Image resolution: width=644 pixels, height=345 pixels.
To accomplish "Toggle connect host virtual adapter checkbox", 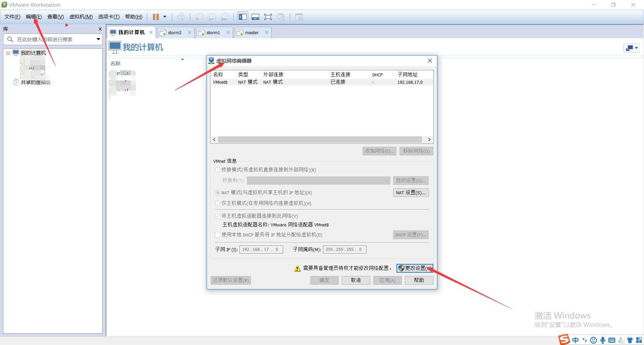I will pyautogui.click(x=218, y=216).
